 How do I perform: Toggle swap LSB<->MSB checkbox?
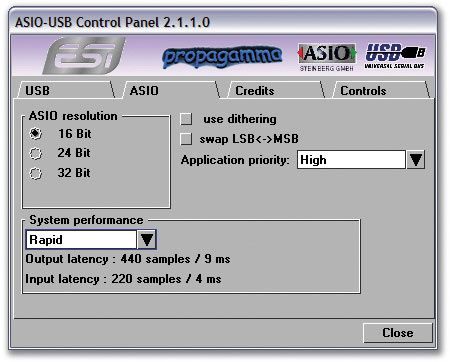coord(186,139)
